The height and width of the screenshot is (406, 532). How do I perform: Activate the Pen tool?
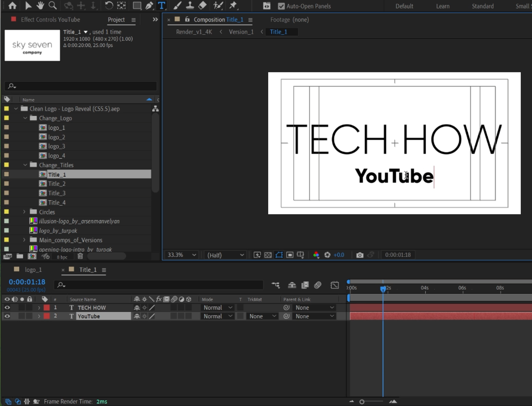click(x=150, y=6)
